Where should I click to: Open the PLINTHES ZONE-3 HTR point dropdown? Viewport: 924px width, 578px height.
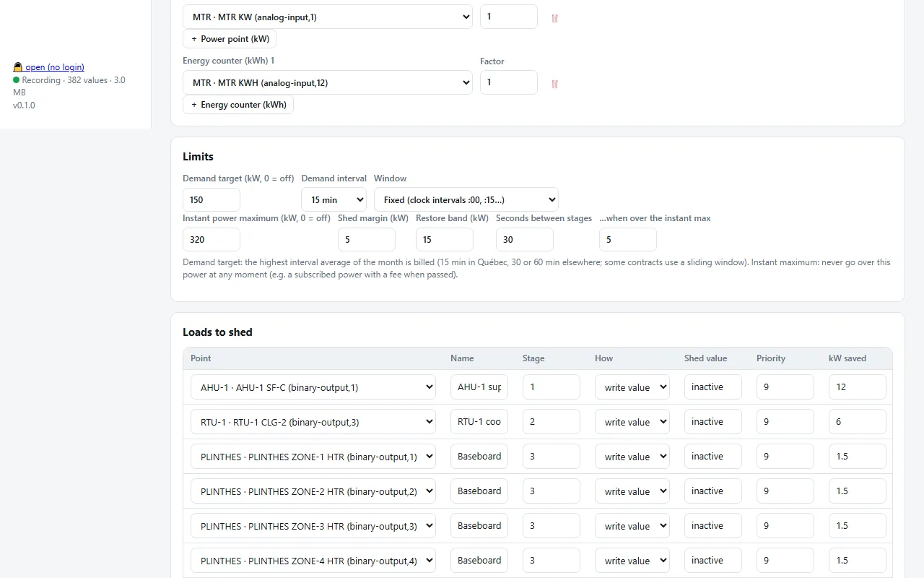(313, 525)
